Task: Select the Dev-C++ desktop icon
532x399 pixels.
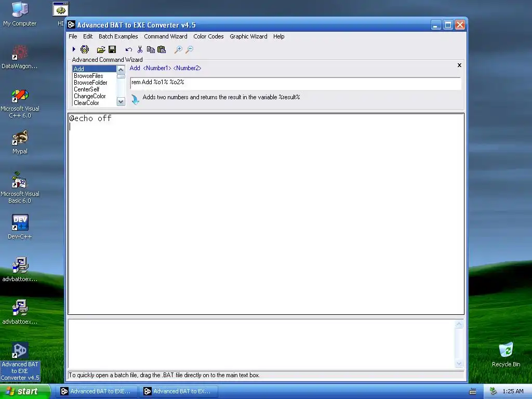Action: pos(20,227)
